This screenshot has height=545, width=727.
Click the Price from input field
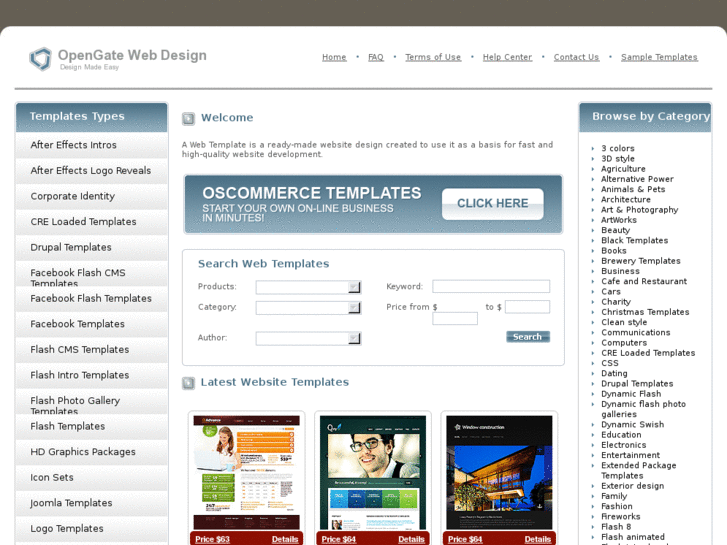click(x=455, y=318)
